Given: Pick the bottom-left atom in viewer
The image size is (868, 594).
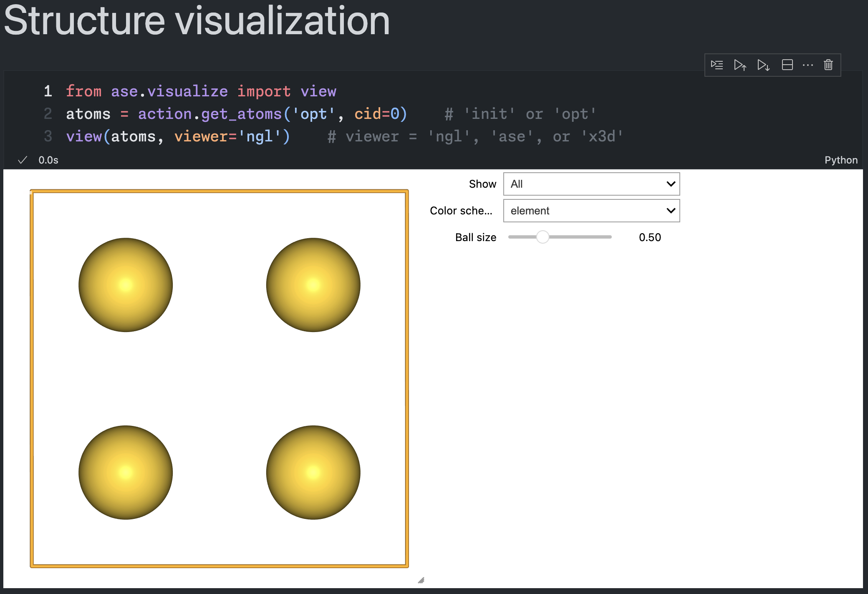Looking at the screenshot, I should tap(126, 472).
